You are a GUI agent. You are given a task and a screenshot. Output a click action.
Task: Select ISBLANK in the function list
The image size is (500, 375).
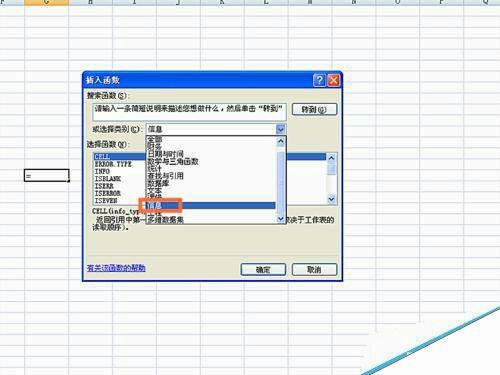(x=108, y=179)
